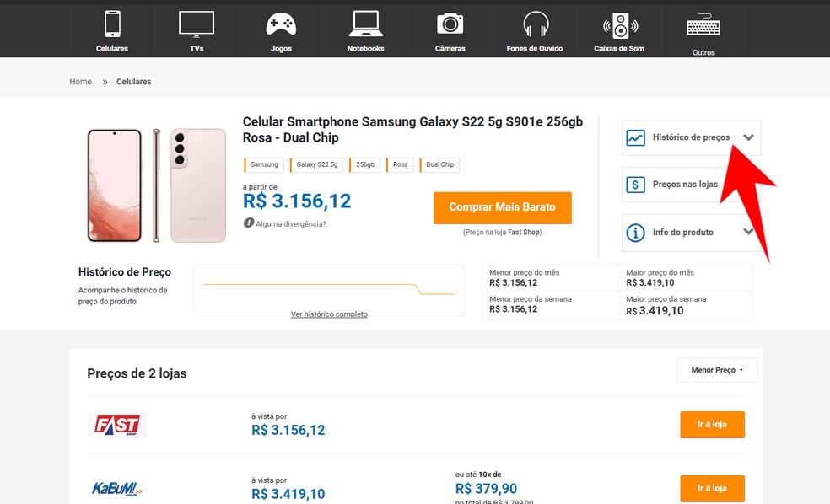This screenshot has height=504, width=830.
Task: Click Ir à loja for Fast Shop
Action: tap(712, 425)
